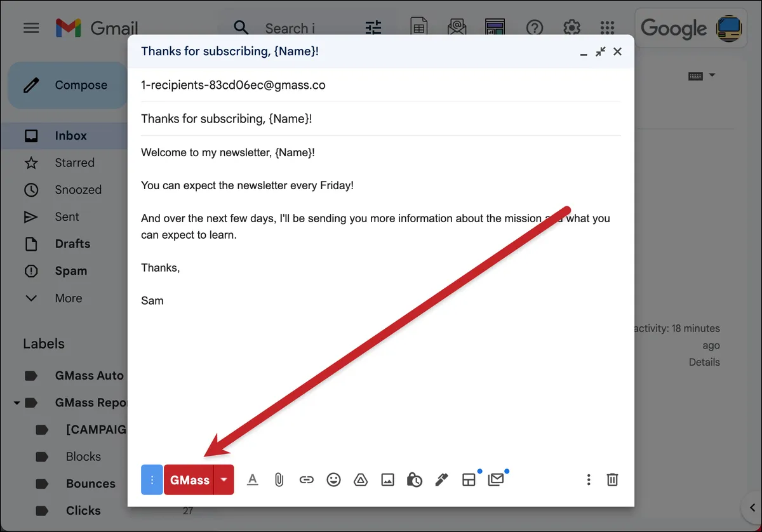
Task: Click the email subject field
Action: tap(381, 119)
